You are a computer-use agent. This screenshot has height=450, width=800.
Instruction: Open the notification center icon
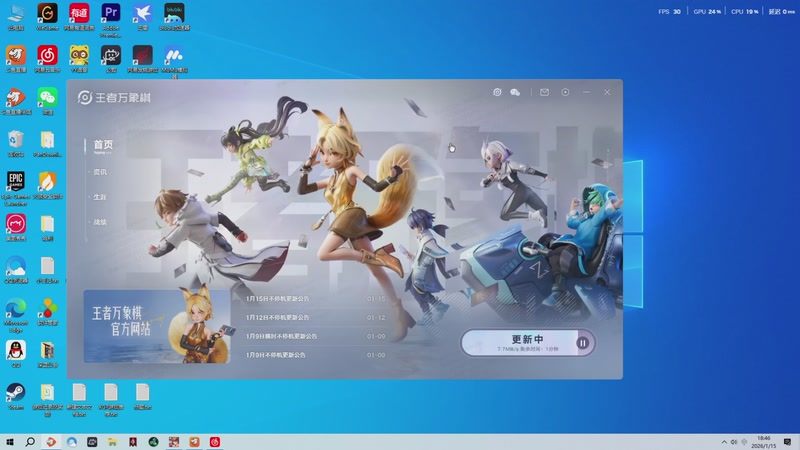point(787,442)
